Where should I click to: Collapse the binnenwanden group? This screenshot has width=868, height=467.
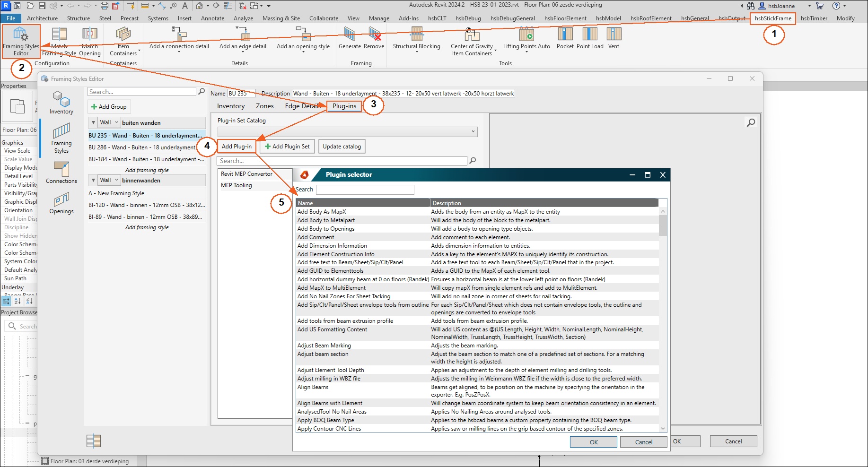click(x=93, y=180)
